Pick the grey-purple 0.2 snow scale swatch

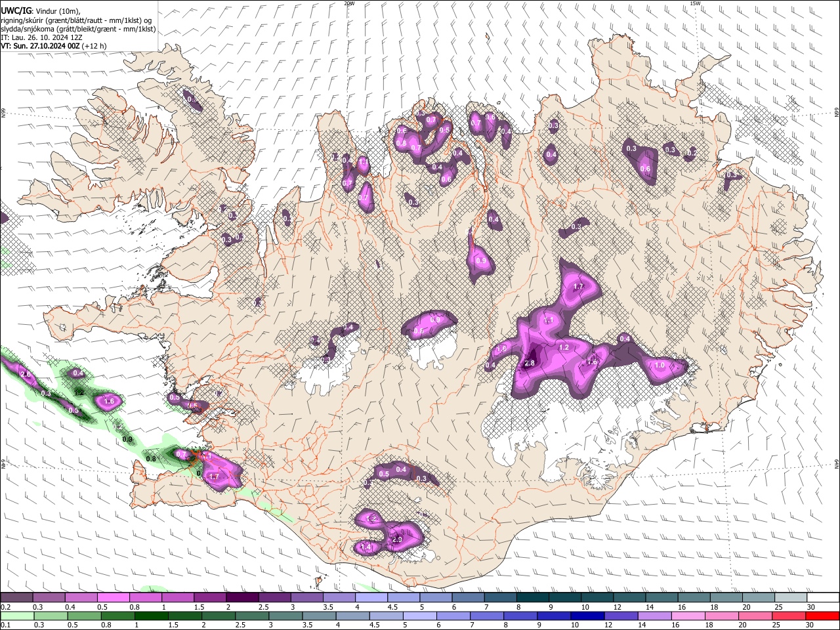click(x=16, y=598)
